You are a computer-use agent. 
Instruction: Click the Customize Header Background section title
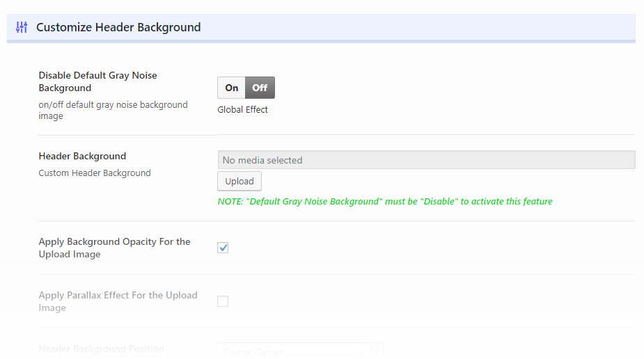click(118, 27)
